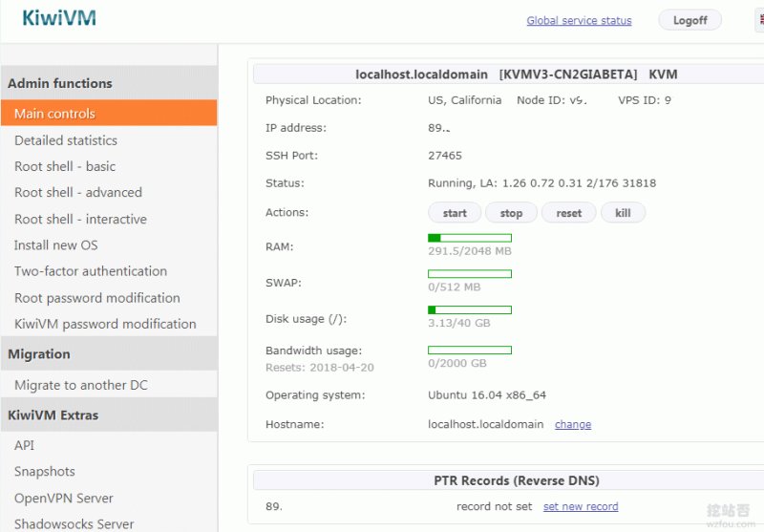The height and width of the screenshot is (532, 764).
Task: Click the 0/512 MB swap value
Action: [x=455, y=287]
